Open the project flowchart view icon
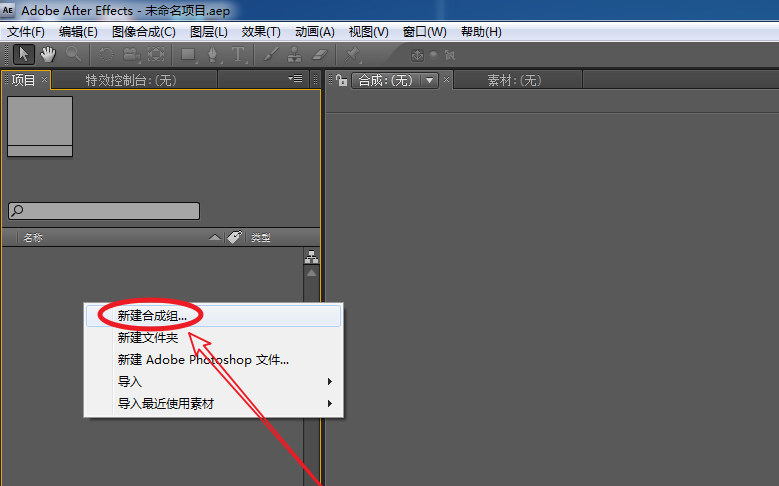This screenshot has width=779, height=486. (x=312, y=257)
